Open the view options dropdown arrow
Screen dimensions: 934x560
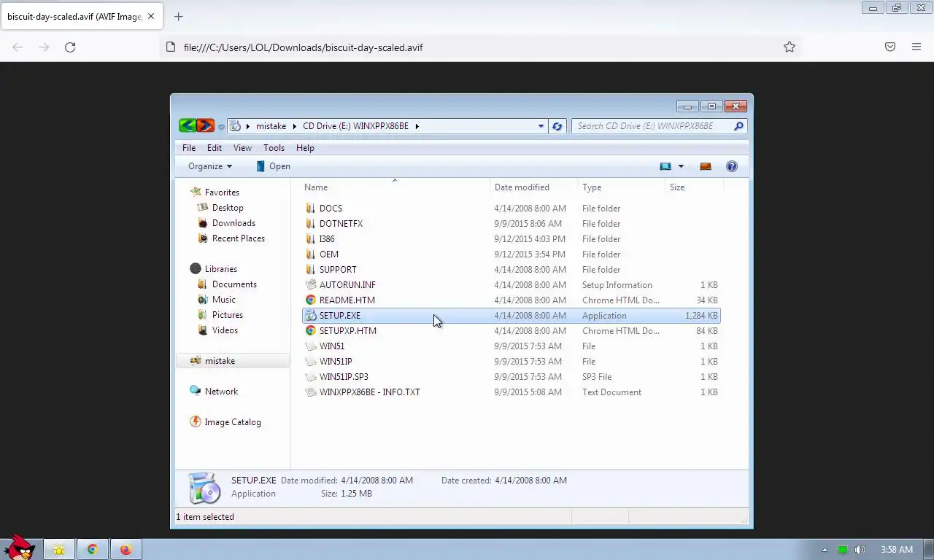click(682, 166)
